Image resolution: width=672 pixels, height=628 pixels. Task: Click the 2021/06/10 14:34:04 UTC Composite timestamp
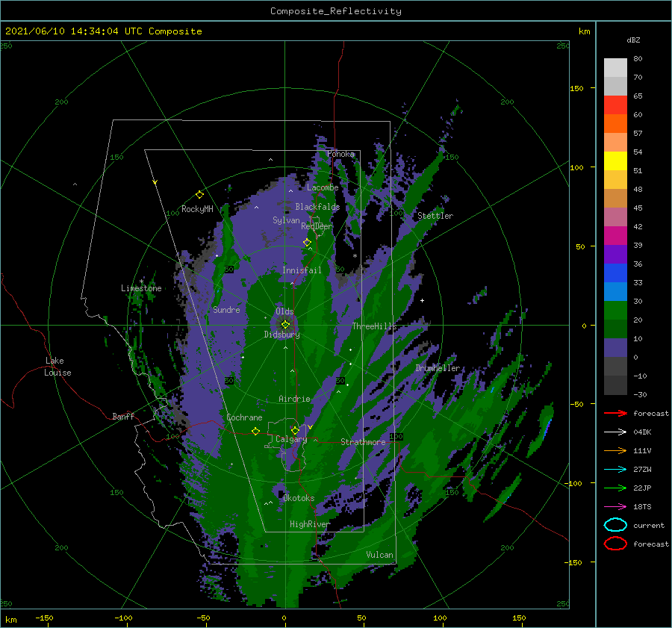(x=103, y=31)
